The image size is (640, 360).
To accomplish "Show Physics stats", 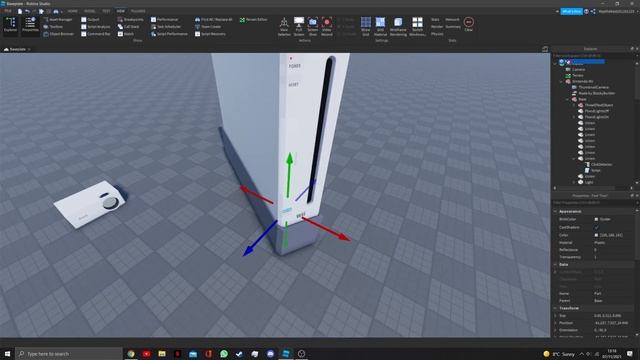I will click(x=437, y=34).
